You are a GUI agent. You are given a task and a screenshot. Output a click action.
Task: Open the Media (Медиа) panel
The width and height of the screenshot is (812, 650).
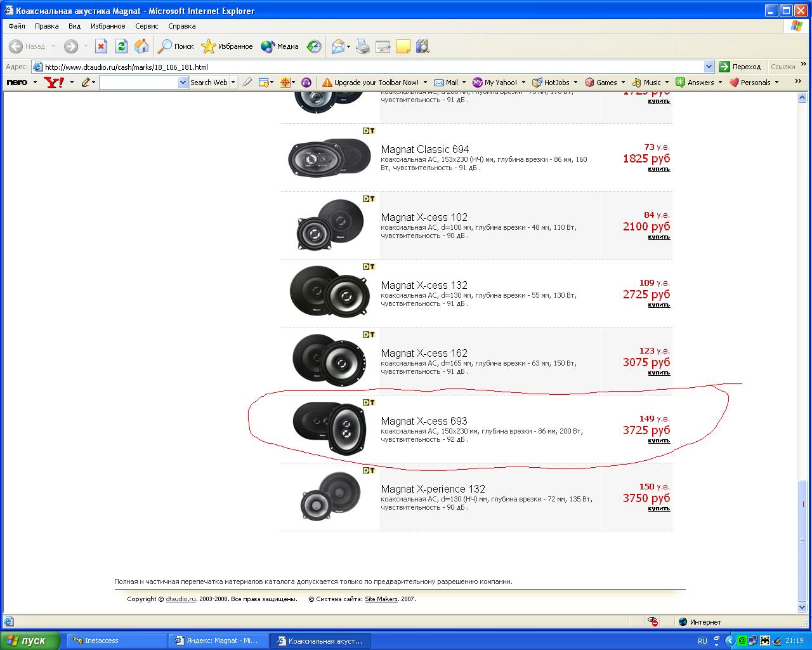click(x=280, y=46)
